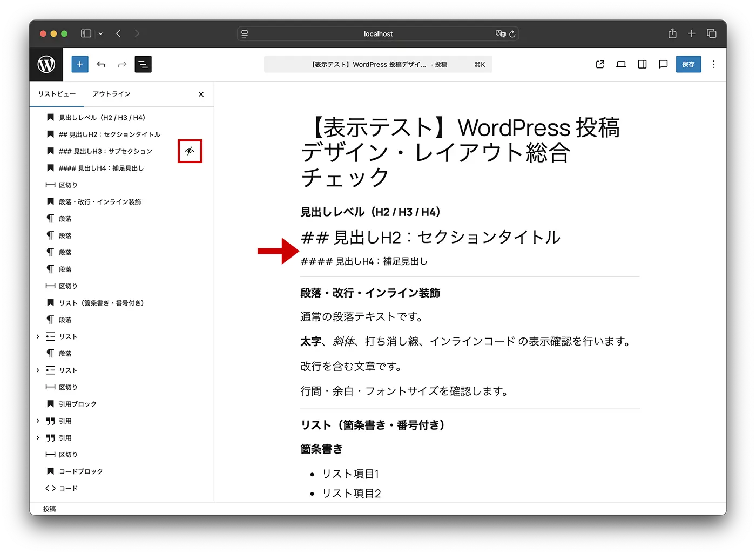The width and height of the screenshot is (756, 554).
Task: Click the post title field in the top bar
Action: pyautogui.click(x=378, y=64)
